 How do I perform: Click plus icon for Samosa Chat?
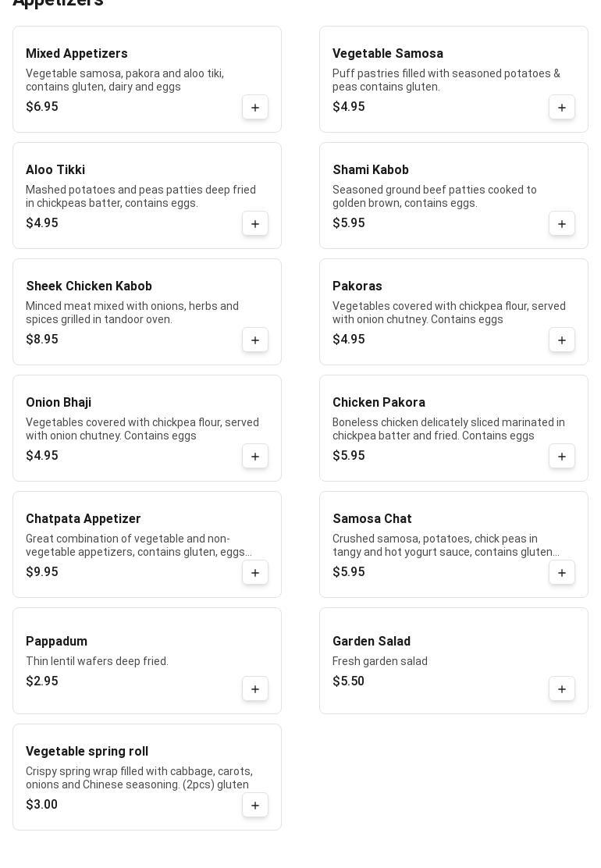pyautogui.click(x=562, y=573)
